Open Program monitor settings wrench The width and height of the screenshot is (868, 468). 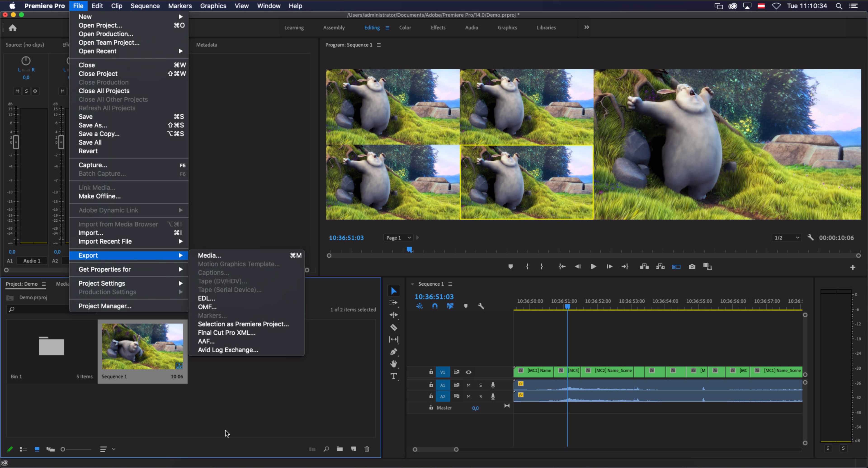tap(811, 238)
